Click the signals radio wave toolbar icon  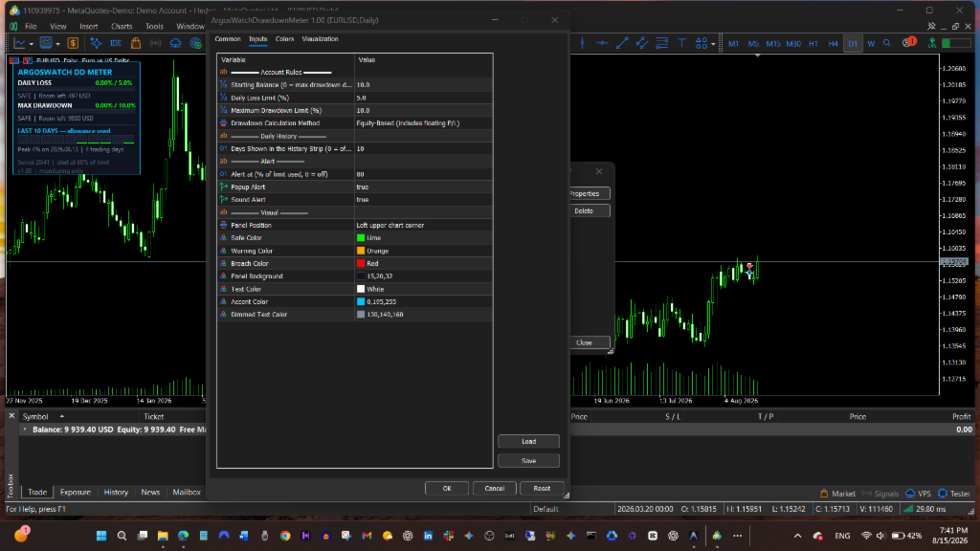(x=156, y=43)
